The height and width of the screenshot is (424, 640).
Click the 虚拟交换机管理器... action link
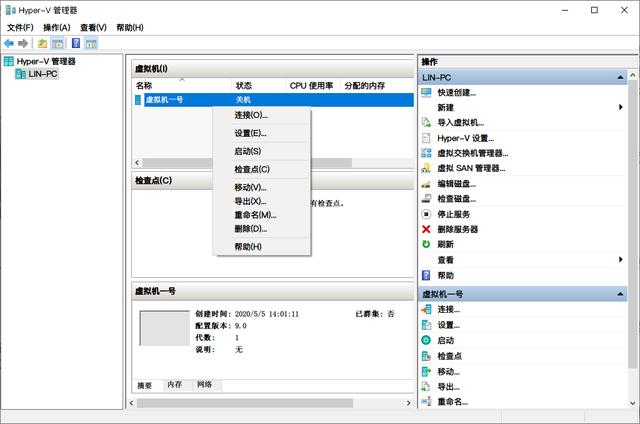coord(473,153)
